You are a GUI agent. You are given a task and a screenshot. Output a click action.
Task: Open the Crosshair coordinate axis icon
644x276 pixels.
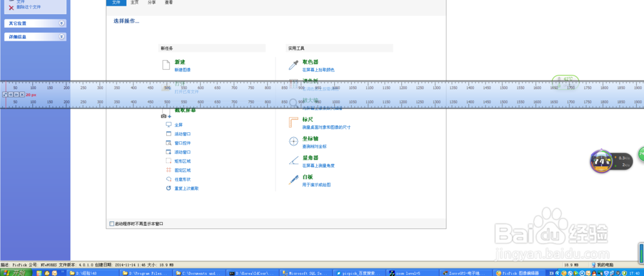pos(293,141)
